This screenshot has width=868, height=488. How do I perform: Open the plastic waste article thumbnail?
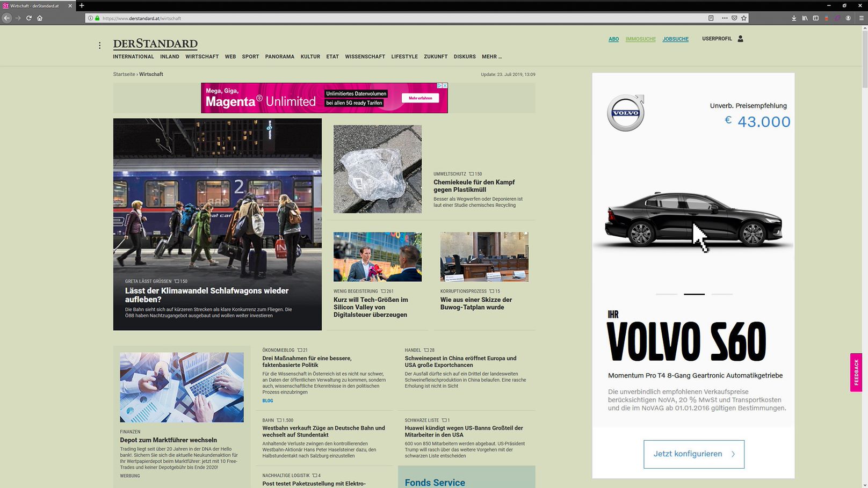pos(377,169)
